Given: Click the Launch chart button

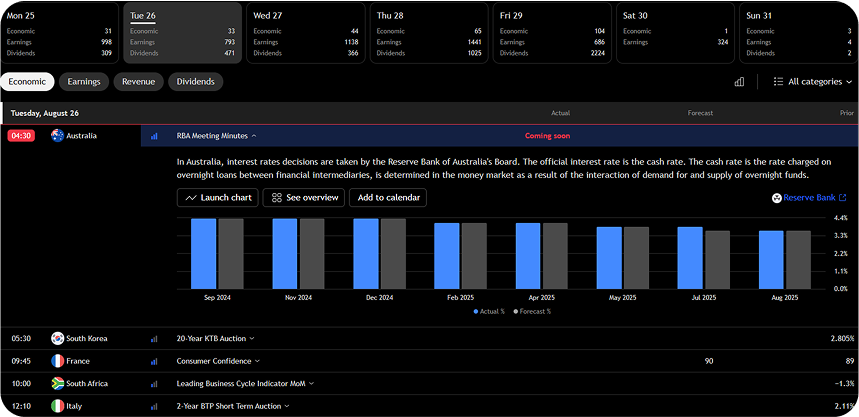Looking at the screenshot, I should [217, 198].
